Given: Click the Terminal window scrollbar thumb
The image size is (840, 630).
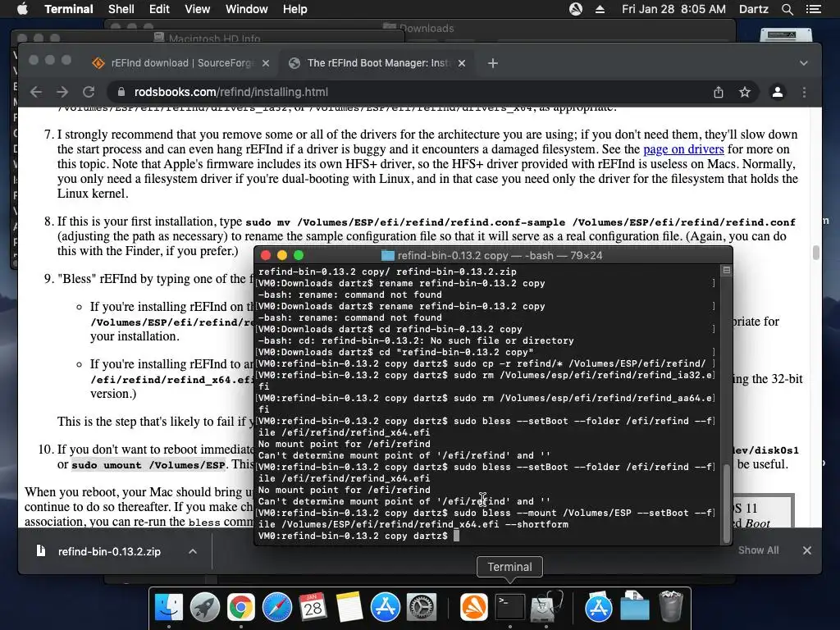Looking at the screenshot, I should point(727,503).
